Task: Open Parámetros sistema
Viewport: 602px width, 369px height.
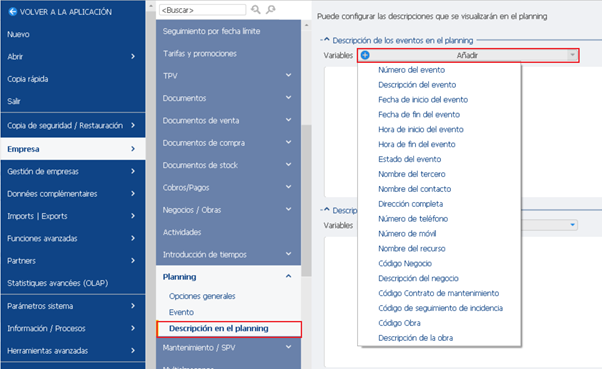Action: click(x=73, y=306)
